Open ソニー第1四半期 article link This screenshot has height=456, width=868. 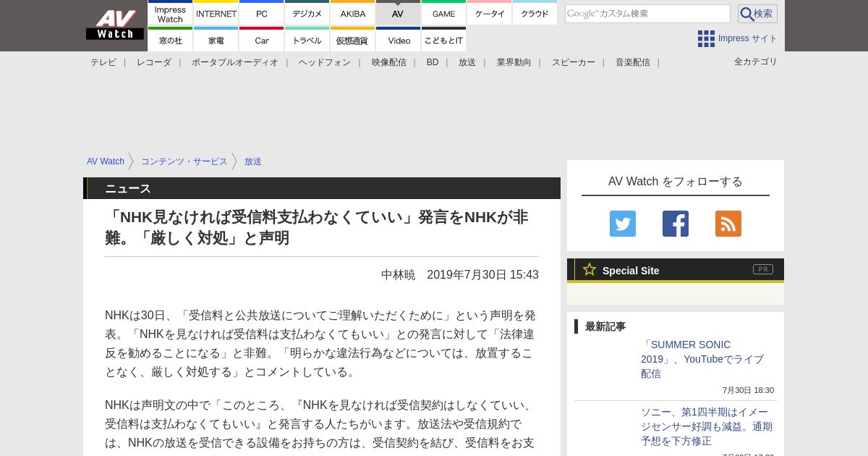point(707,426)
